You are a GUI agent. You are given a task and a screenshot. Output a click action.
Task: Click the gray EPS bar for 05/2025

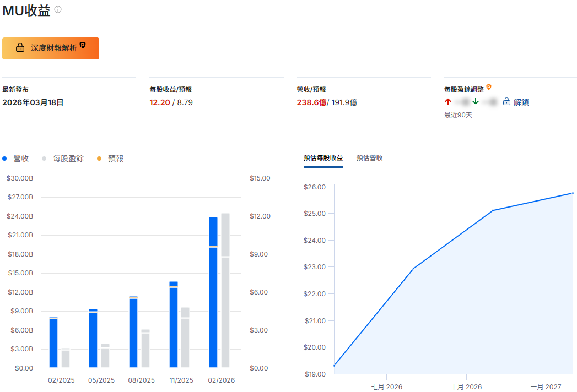105,356
